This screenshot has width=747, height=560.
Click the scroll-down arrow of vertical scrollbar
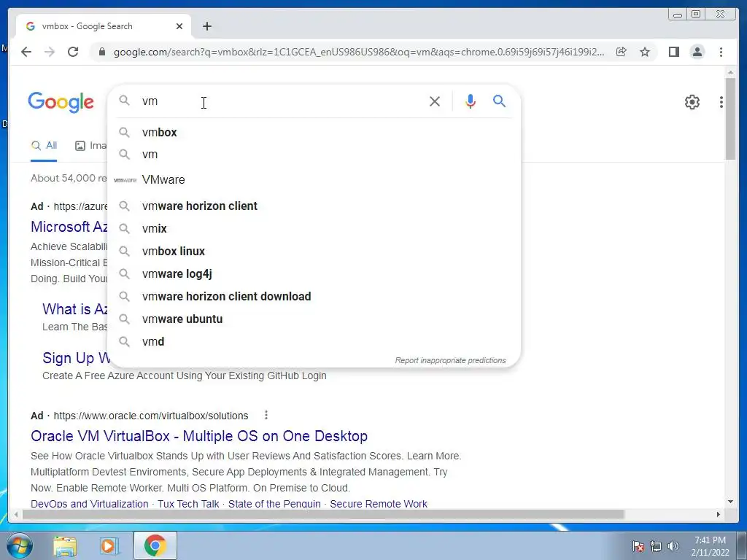730,502
